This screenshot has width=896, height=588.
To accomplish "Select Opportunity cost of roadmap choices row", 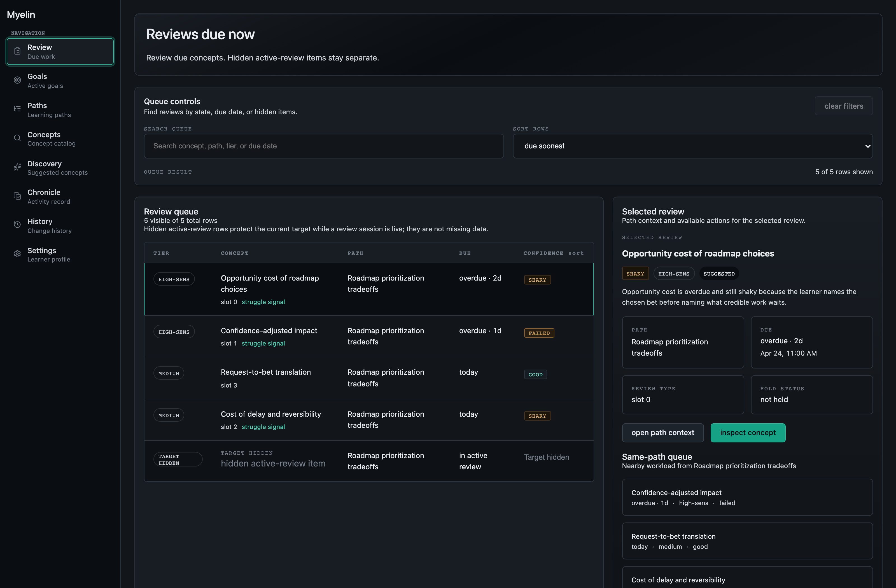I will [x=369, y=289].
